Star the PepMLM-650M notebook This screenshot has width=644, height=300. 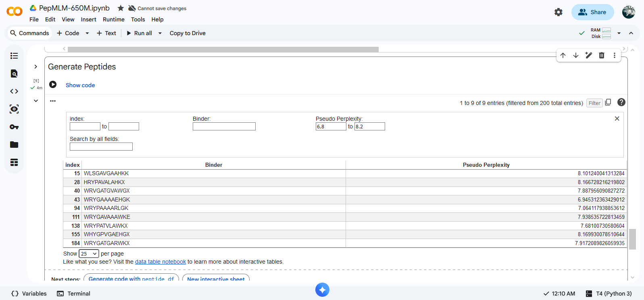point(121,8)
